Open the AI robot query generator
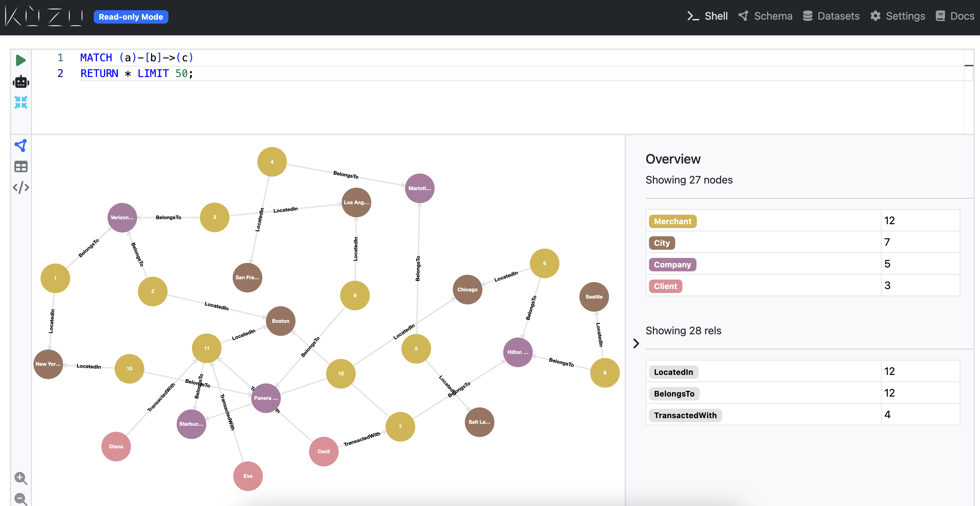This screenshot has width=980, height=506. pos(21,81)
